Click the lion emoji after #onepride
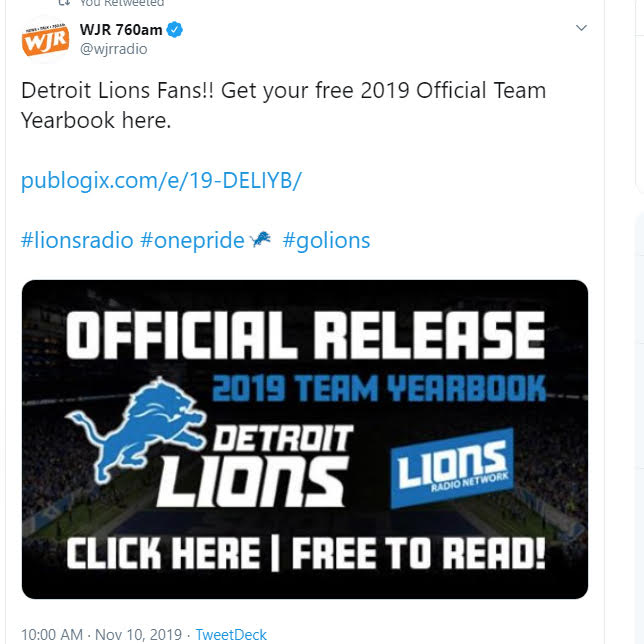This screenshot has height=644, width=644. [261, 239]
